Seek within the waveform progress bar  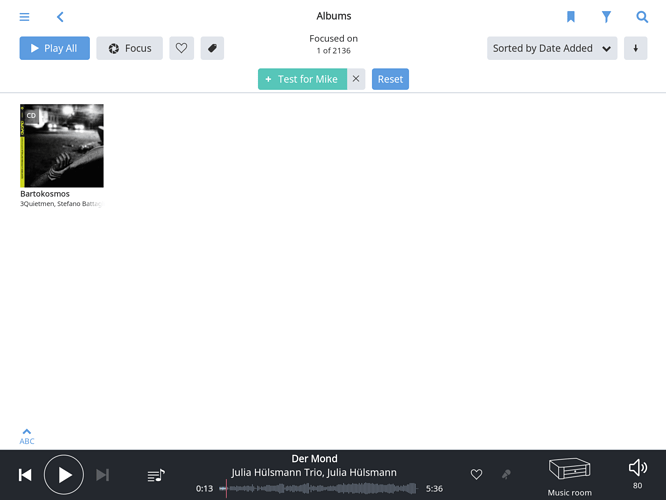pos(319,489)
